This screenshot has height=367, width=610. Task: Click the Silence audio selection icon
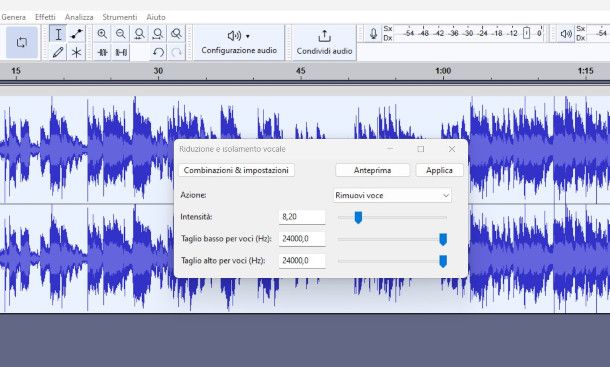121,52
